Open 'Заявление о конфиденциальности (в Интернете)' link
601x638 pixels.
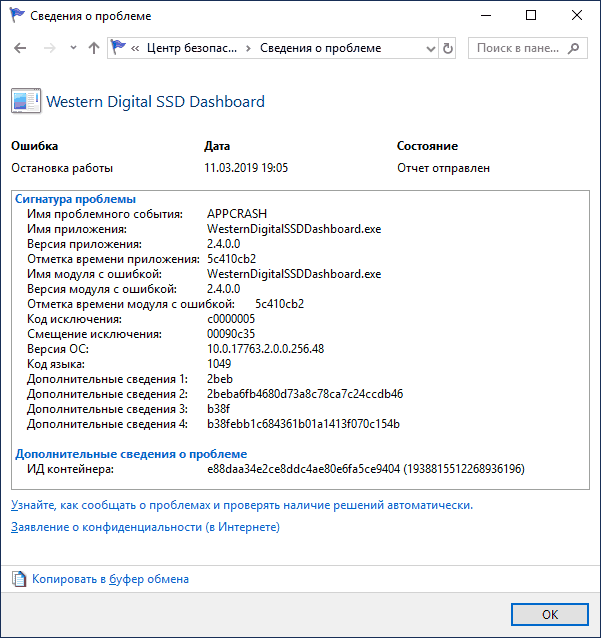pos(145,527)
